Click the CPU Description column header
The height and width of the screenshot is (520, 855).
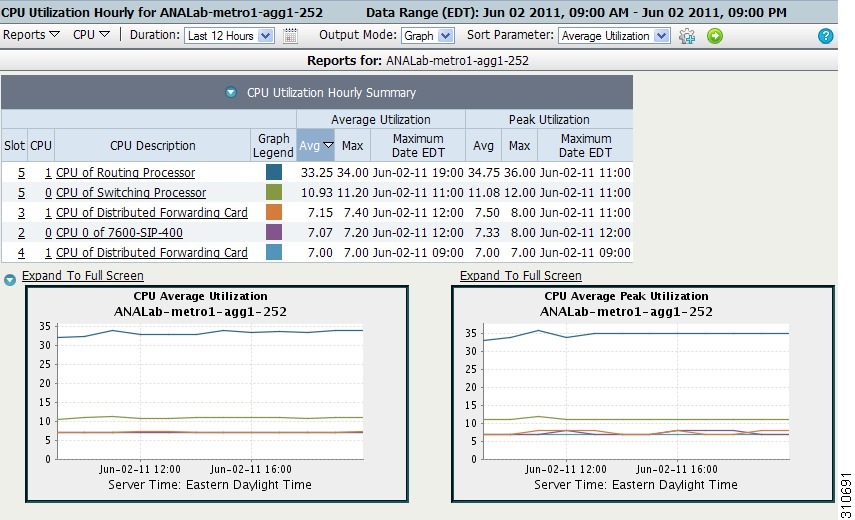153,146
